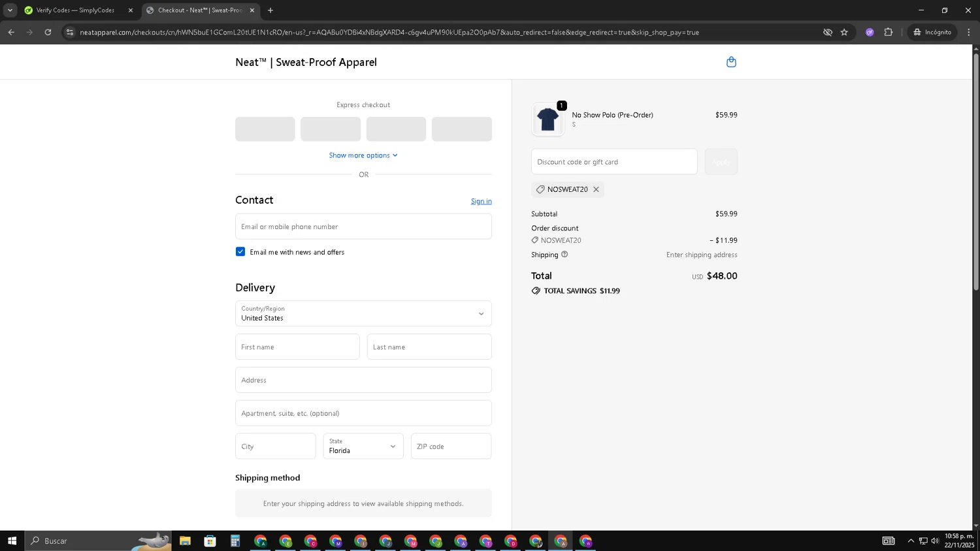Image resolution: width=980 pixels, height=551 pixels.
Task: Click the third-party cookies blocked eye icon
Action: pos(827,32)
